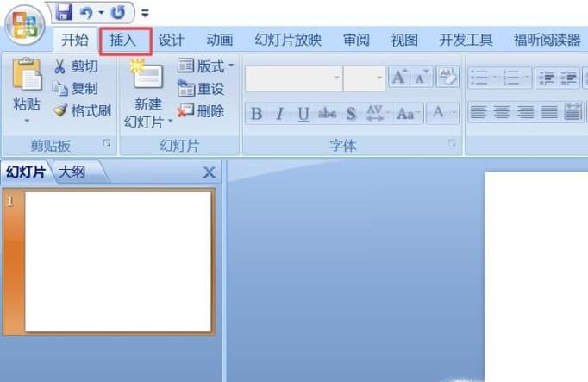Open the 版式 layout dropdown

(x=205, y=66)
